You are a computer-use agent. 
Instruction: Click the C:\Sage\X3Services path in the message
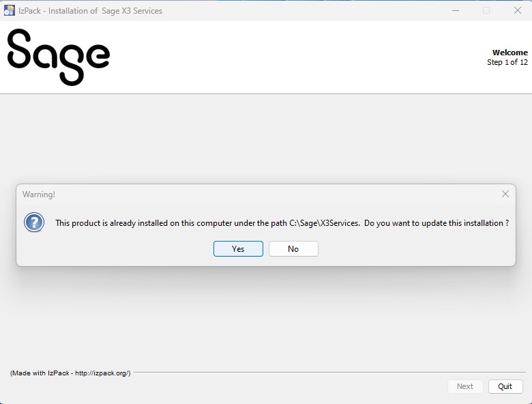click(x=324, y=223)
